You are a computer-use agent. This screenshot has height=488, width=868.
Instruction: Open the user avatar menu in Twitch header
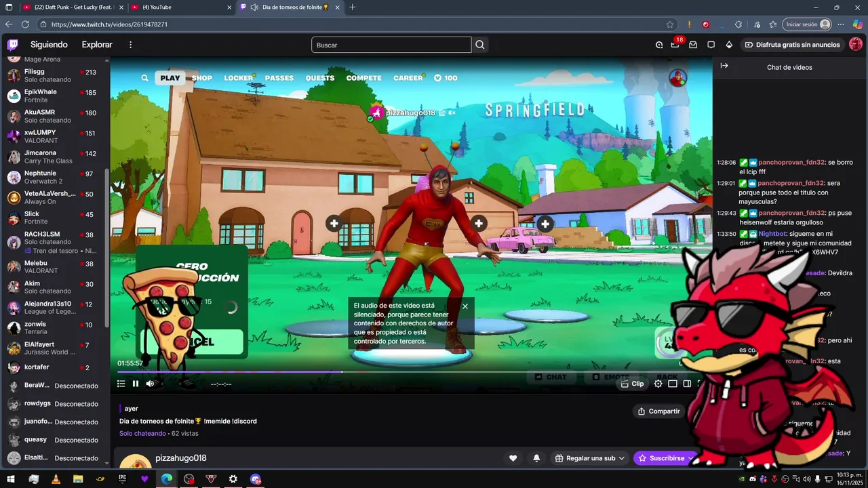coord(856,45)
